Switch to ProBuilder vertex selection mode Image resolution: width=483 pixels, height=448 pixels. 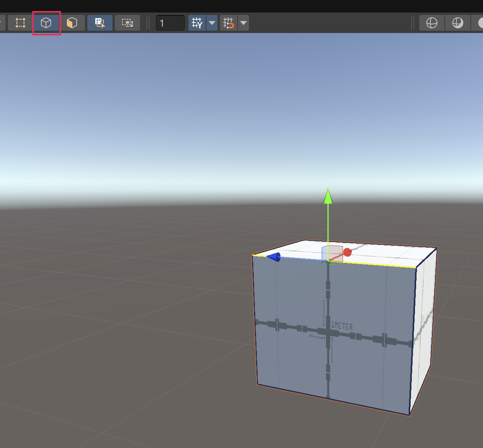point(20,23)
